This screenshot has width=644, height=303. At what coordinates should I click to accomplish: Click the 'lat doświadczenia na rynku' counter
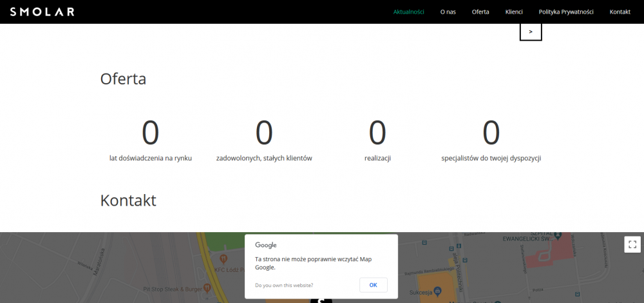(x=150, y=140)
